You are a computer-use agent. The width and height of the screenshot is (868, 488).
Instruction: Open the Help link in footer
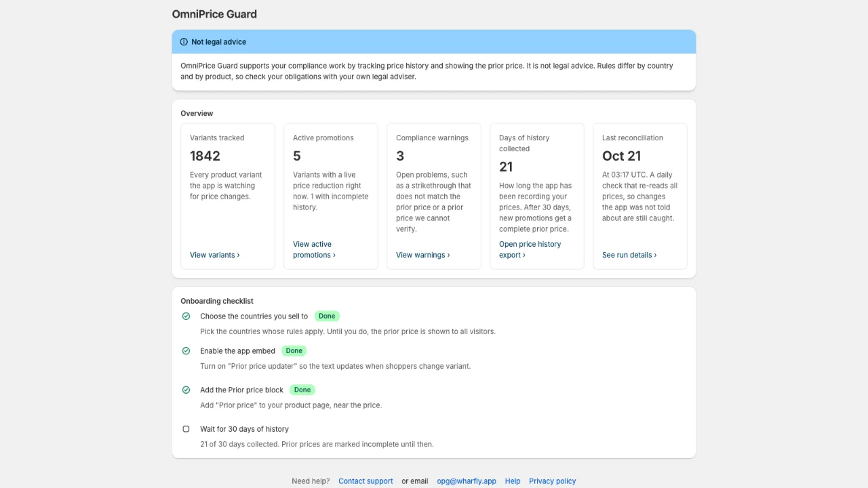coord(513,481)
